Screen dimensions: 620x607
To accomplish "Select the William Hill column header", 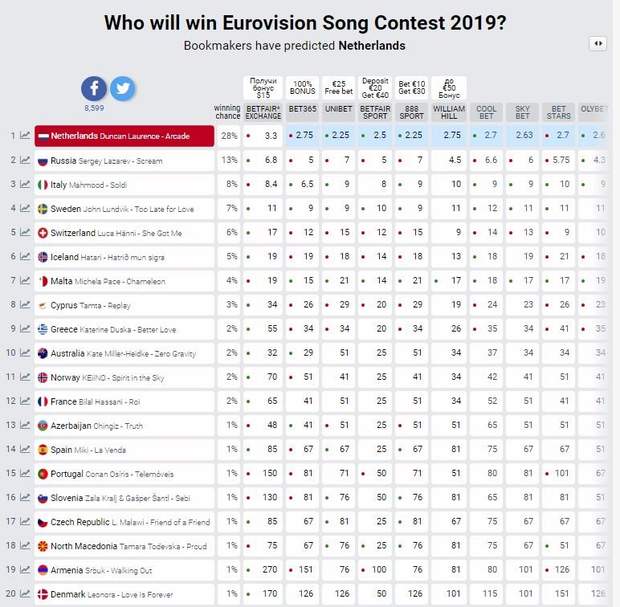I will 449,112.
